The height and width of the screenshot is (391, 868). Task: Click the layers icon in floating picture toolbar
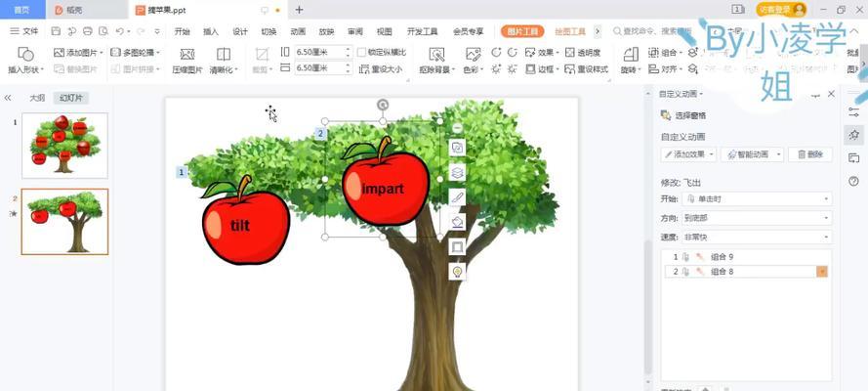coord(457,173)
